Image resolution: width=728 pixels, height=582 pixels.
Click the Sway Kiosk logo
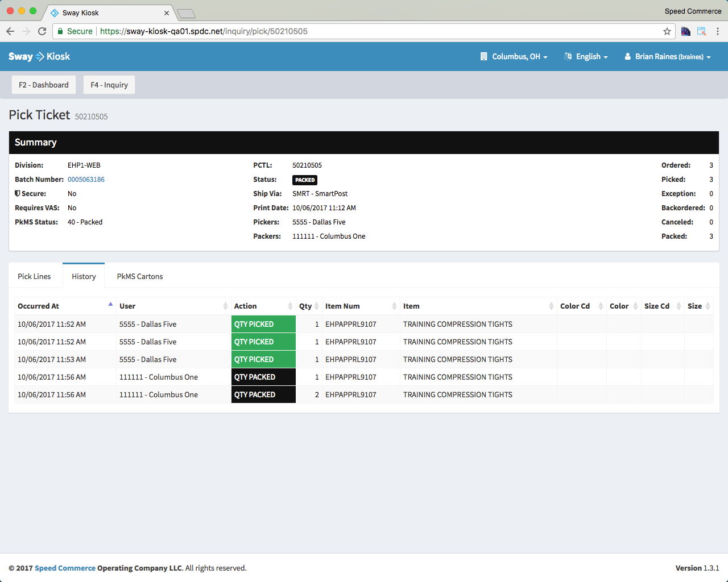pyautogui.click(x=39, y=56)
